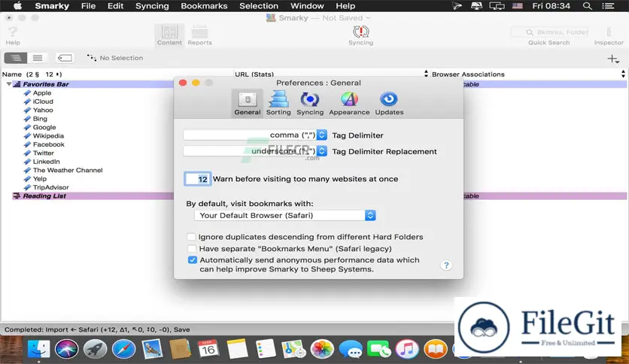The height and width of the screenshot is (364, 629).
Task: Open iBooks from the dock
Action: tap(435, 349)
